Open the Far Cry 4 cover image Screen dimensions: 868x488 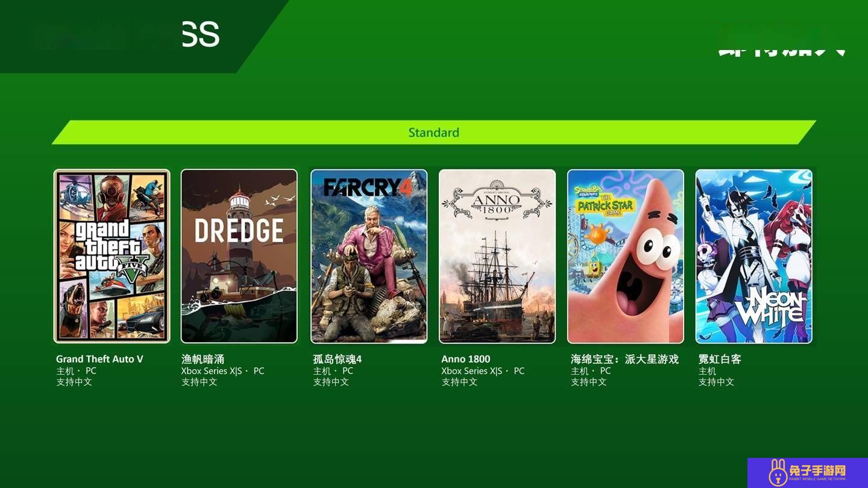[369, 256]
